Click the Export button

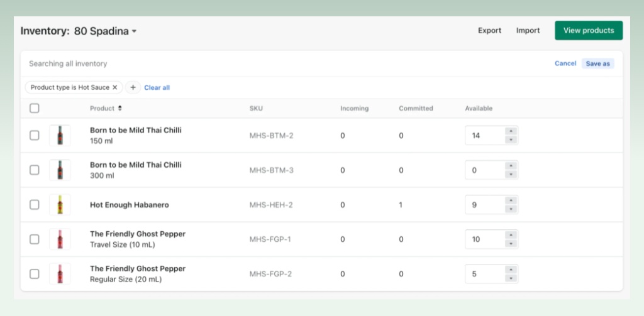tap(489, 30)
